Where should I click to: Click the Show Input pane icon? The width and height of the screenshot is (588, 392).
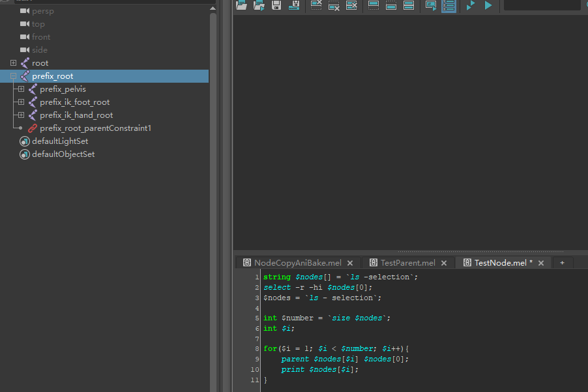click(x=391, y=5)
